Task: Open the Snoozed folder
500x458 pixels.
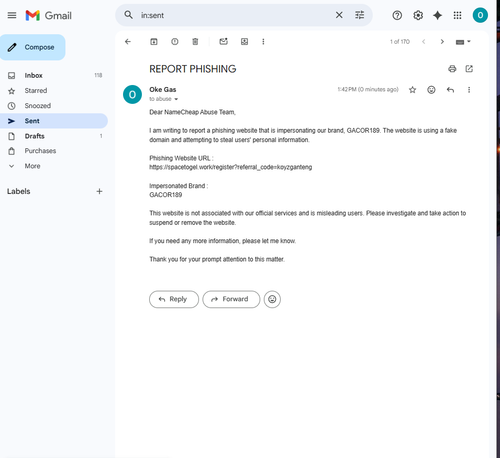Action: [x=53, y=106]
